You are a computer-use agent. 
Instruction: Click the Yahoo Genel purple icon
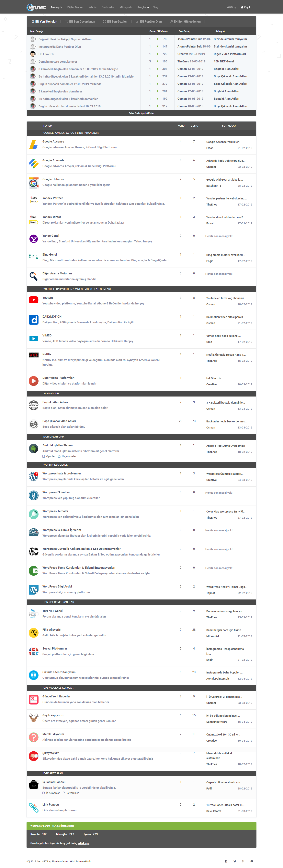[33, 239]
